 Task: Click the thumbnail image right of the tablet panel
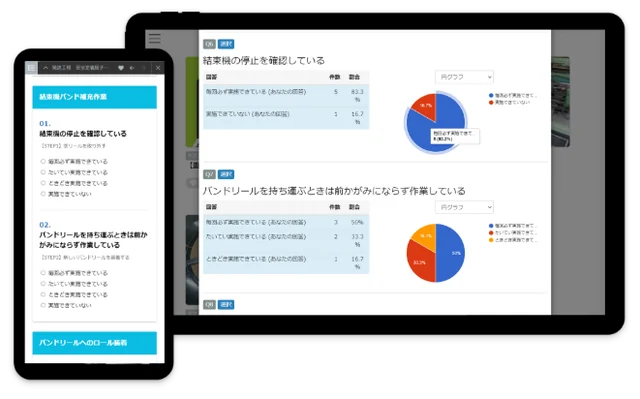tap(560, 102)
